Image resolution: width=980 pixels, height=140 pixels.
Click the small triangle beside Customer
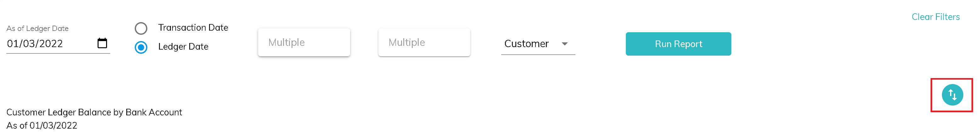564,44
